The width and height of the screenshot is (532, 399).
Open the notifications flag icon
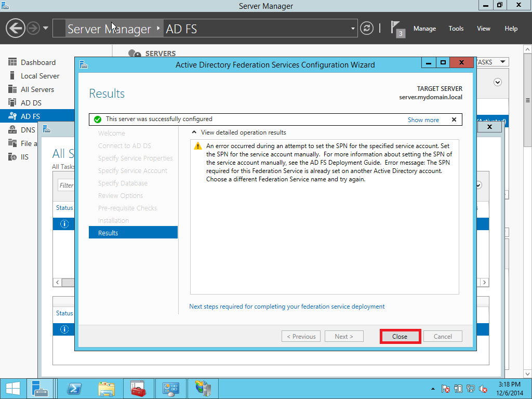coord(396,28)
